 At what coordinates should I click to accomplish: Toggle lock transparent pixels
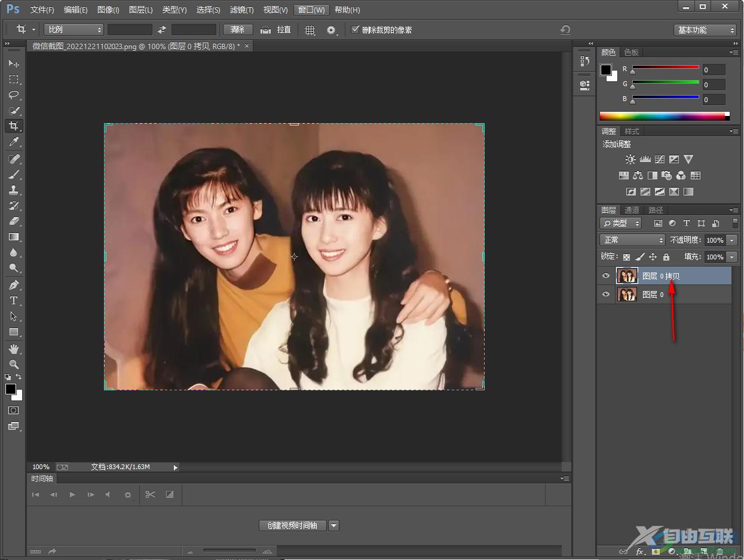coord(626,257)
